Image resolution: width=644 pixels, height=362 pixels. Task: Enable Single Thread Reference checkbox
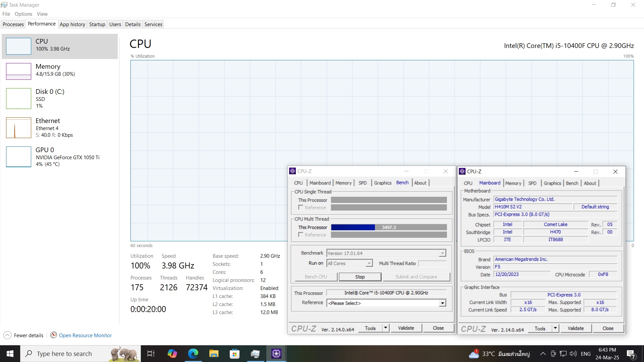(301, 207)
